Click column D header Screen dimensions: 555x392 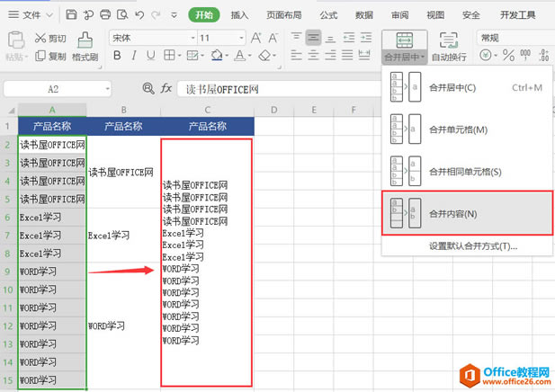274,110
